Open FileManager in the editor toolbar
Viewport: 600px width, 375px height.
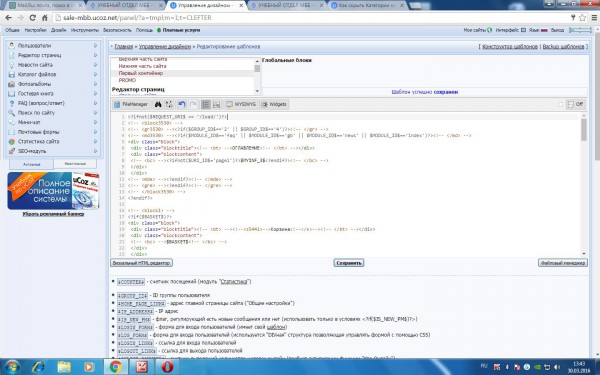point(131,104)
